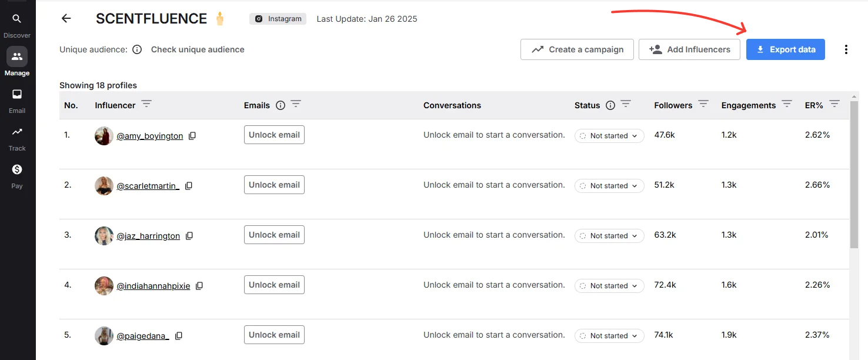Unlock email for @indiahannahpixie
This screenshot has width=868, height=360.
tap(274, 285)
